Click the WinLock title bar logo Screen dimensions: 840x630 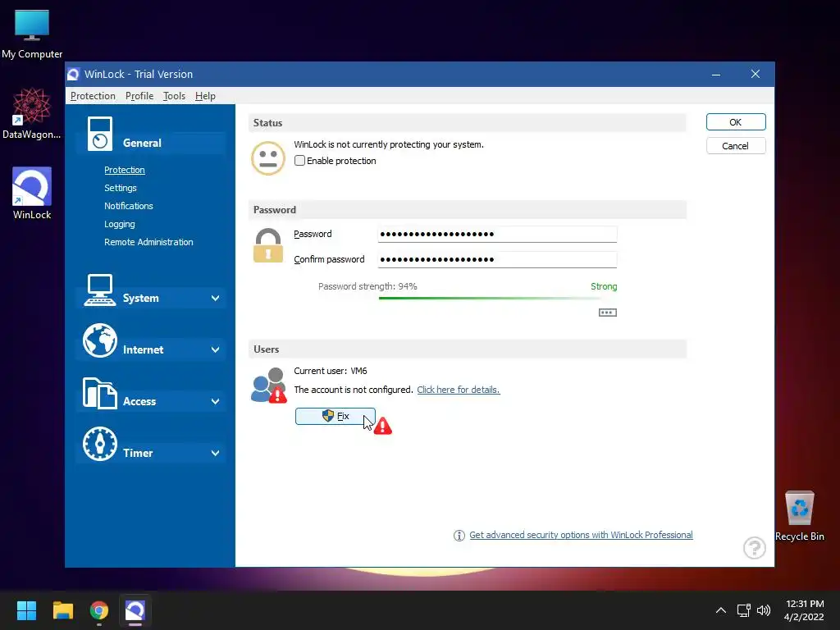pos(73,74)
